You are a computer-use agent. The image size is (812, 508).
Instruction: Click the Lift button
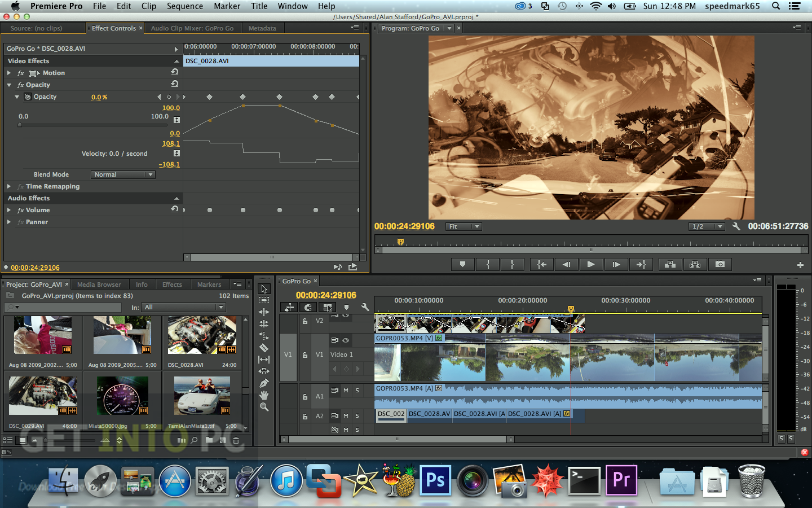click(x=670, y=264)
